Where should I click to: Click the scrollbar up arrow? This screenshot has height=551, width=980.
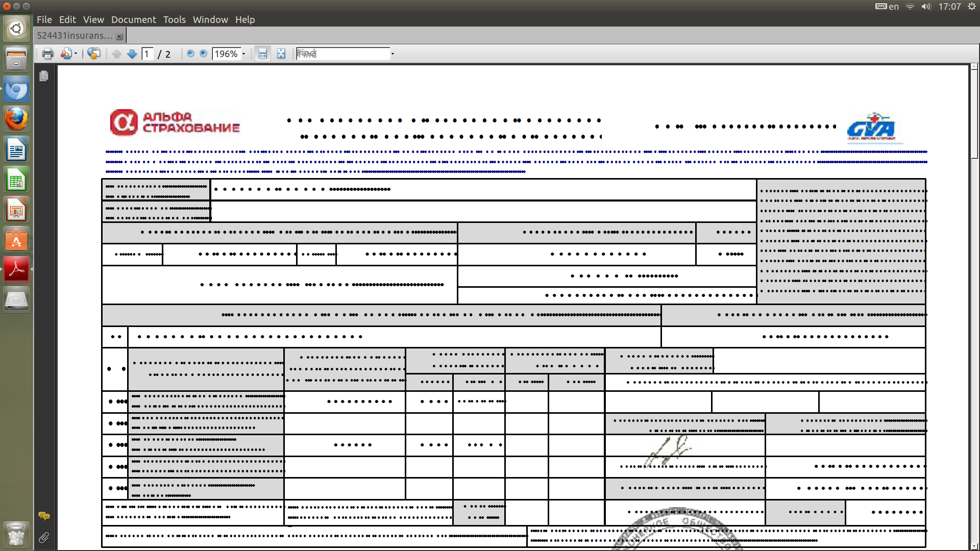974,67
